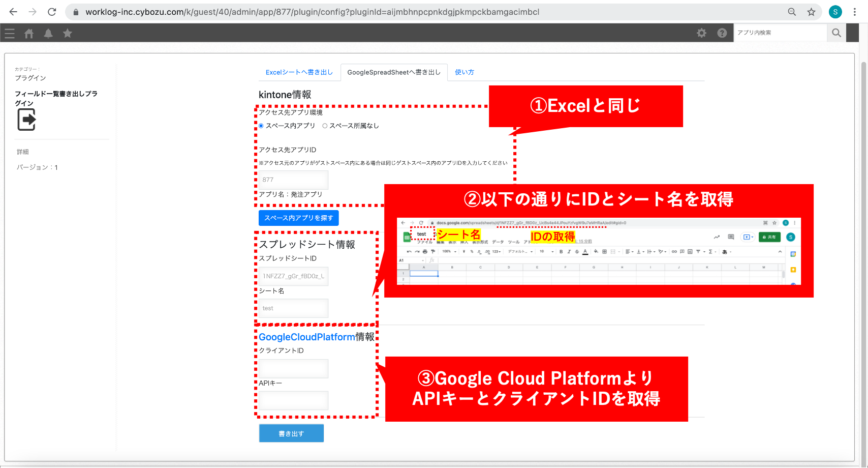Open the GoogleCloudPlatform link

[306, 337]
